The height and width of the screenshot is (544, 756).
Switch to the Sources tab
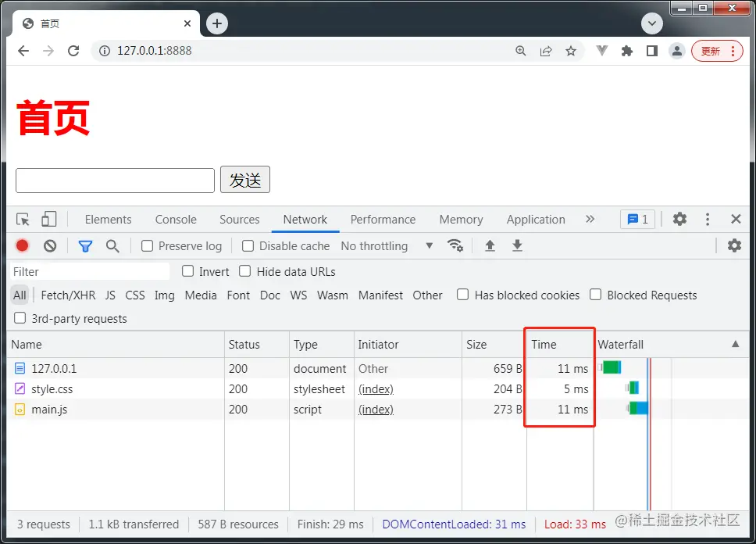pos(239,220)
